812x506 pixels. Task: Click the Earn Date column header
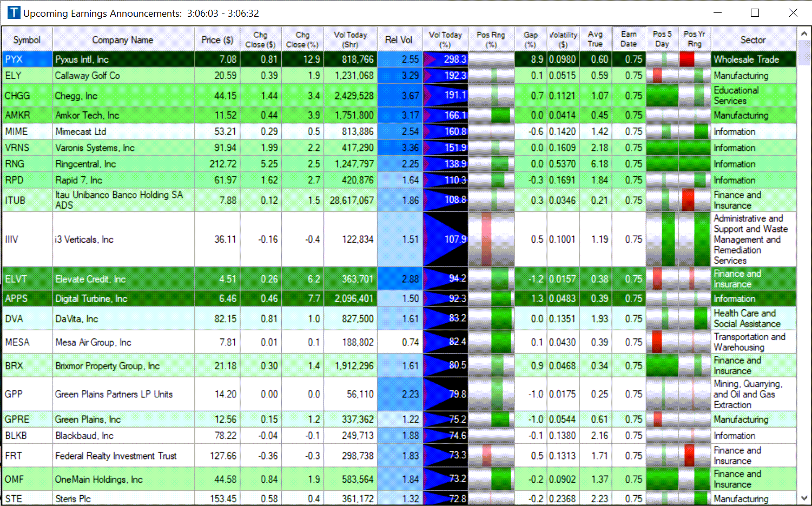click(x=629, y=39)
